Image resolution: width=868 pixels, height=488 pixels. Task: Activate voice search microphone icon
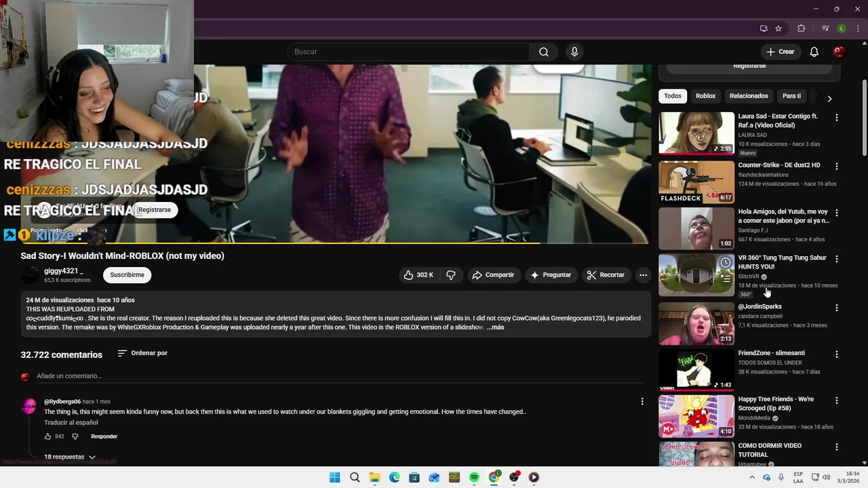click(574, 52)
